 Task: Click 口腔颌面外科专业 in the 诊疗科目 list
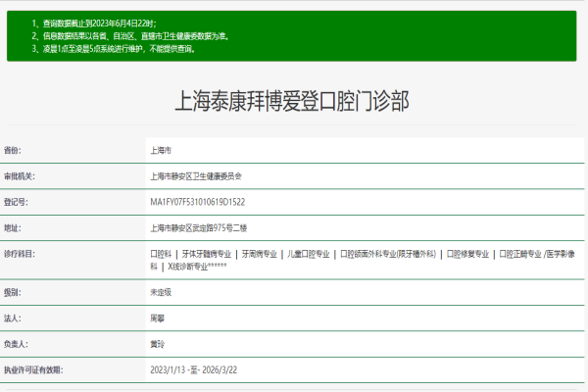point(388,255)
